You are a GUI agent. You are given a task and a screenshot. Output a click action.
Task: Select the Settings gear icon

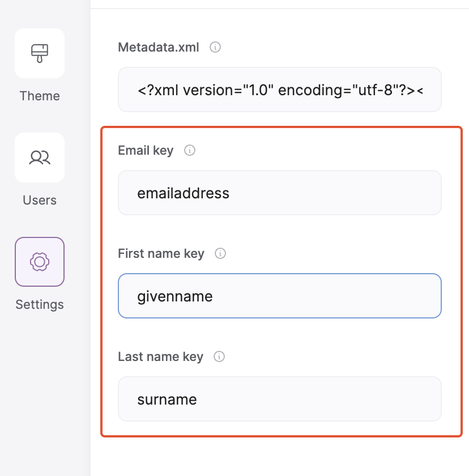point(39,261)
